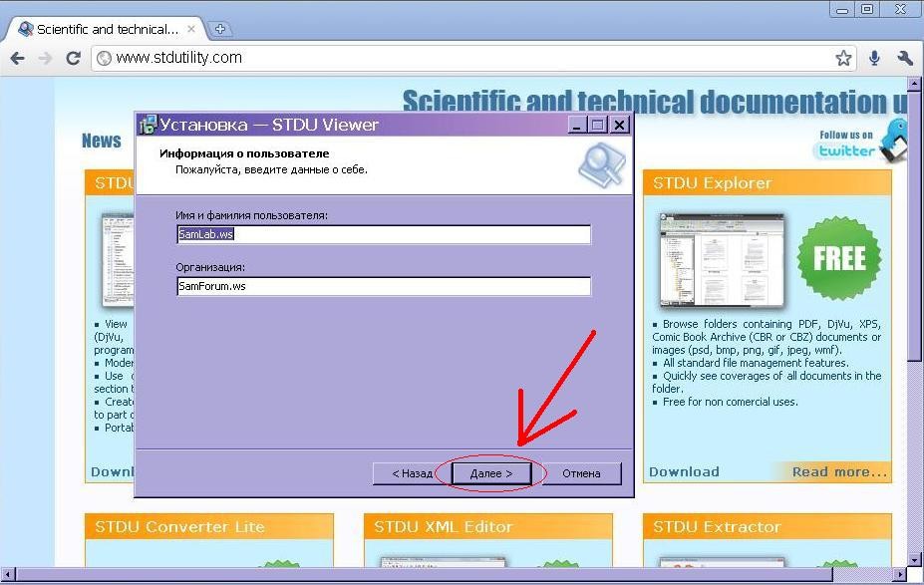Click the STDU Converter Lite heading

179,526
